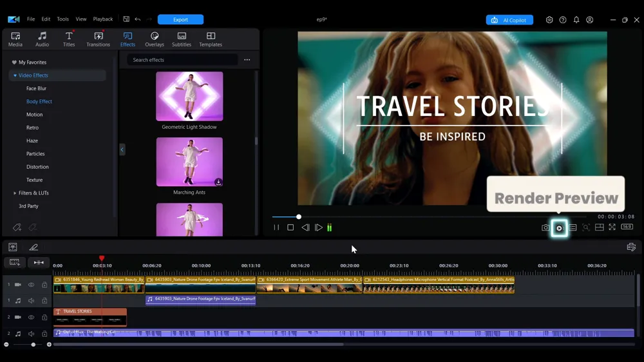The height and width of the screenshot is (362, 644).
Task: Hide video track 2 with eye icon
Action: (31, 317)
